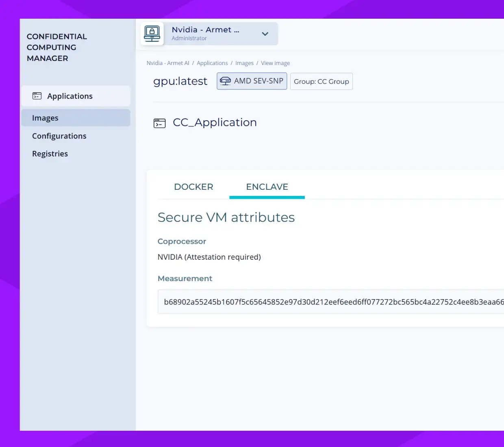This screenshot has height=447, width=504.
Task: Open Images in the sidebar
Action: [x=45, y=118]
